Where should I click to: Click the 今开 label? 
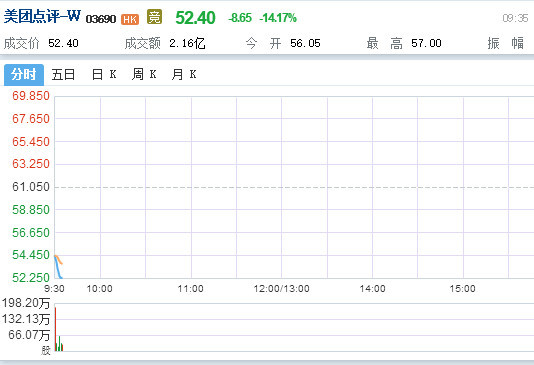click(264, 44)
